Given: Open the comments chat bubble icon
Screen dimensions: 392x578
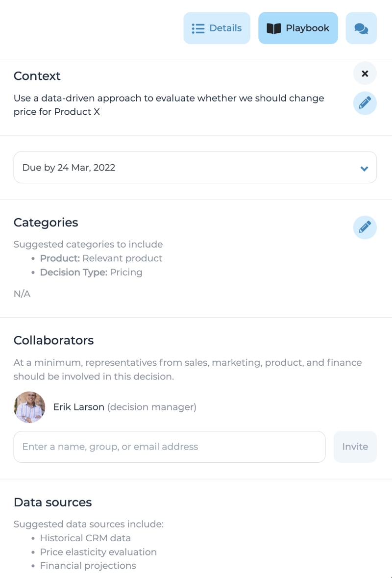Looking at the screenshot, I should tap(361, 28).
